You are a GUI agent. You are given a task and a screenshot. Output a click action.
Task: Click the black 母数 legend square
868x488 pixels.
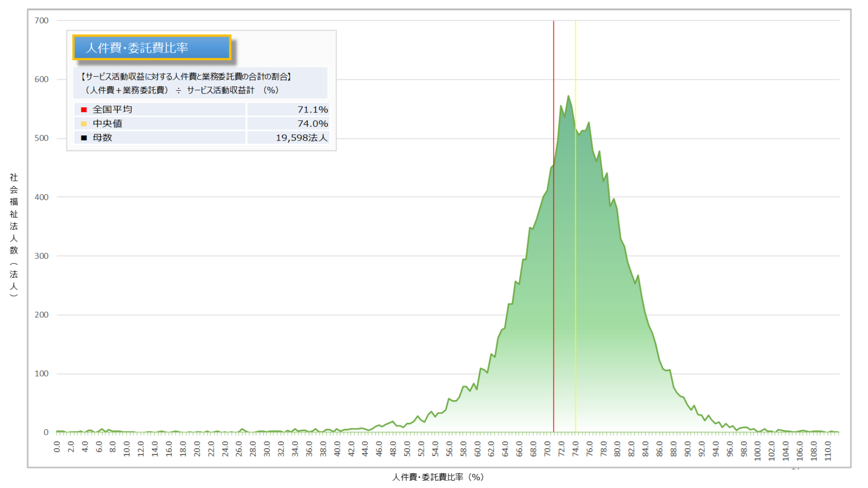(x=84, y=138)
